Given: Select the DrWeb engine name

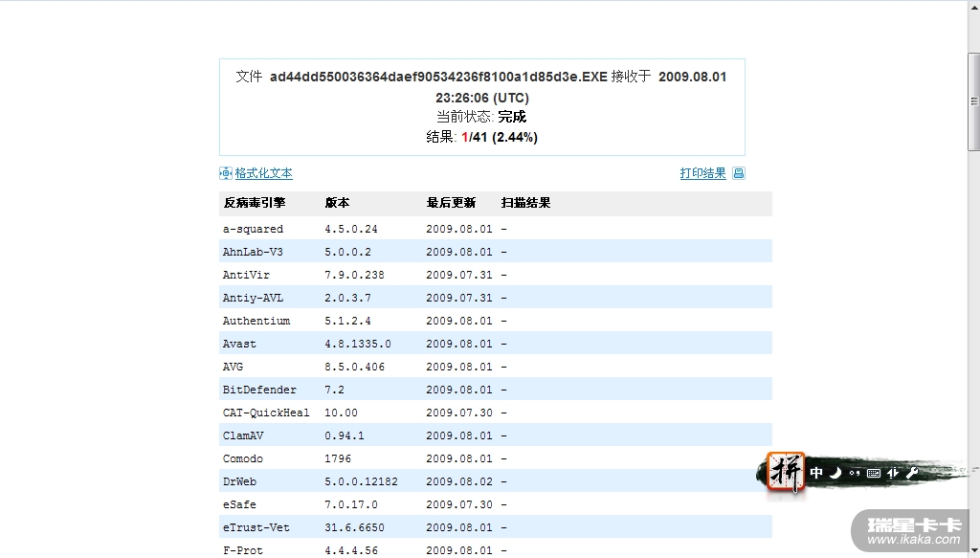Looking at the screenshot, I should click(x=240, y=481).
